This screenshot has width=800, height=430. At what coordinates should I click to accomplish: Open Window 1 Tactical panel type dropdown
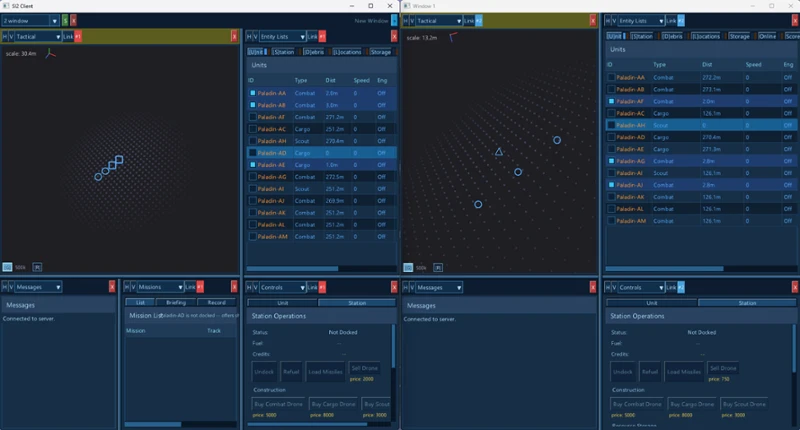(x=439, y=21)
